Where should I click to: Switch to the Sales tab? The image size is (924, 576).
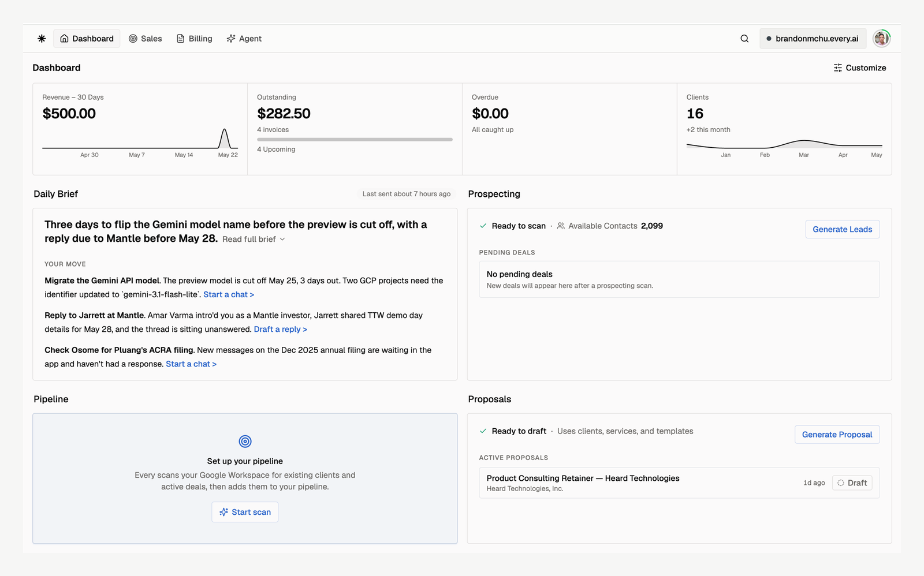(x=145, y=39)
